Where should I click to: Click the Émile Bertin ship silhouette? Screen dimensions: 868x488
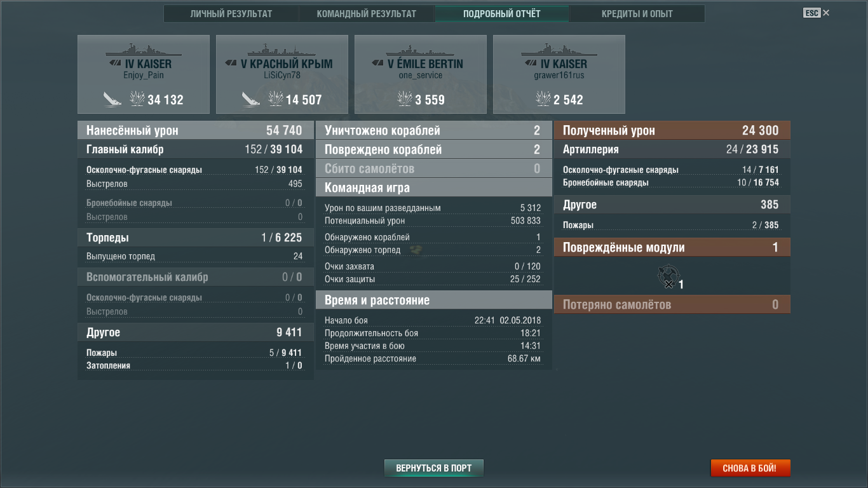pyautogui.click(x=420, y=50)
